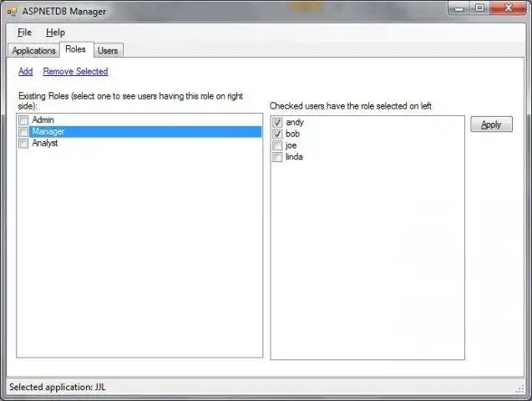The height and width of the screenshot is (401, 532).
Task: Select the Manager role row
Action: click(x=145, y=132)
